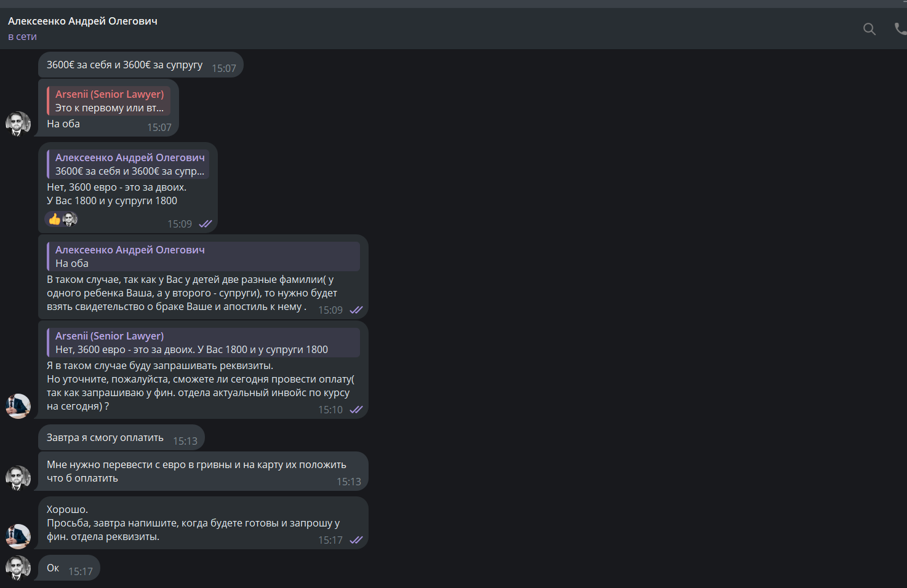The image size is (907, 588).
Task: Jump to the quoted 'На оба' reply preview
Action: [x=203, y=256]
